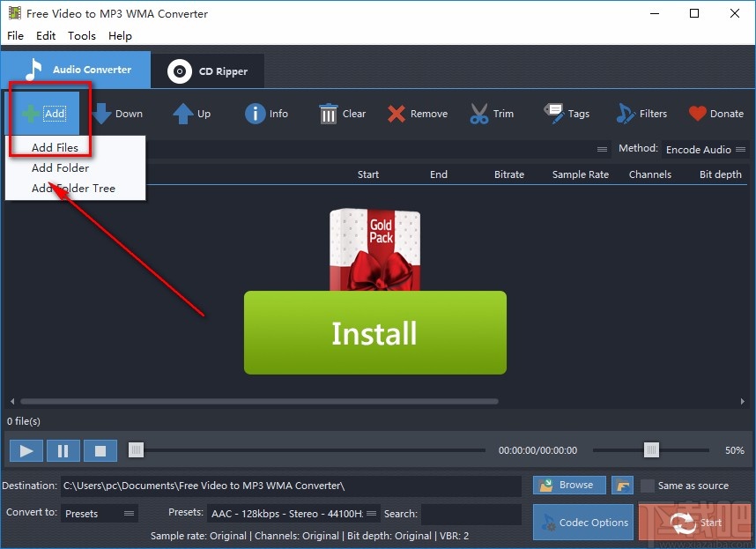Image resolution: width=756 pixels, height=549 pixels.
Task: Enable the Same as source checkbox
Action: pyautogui.click(x=648, y=486)
